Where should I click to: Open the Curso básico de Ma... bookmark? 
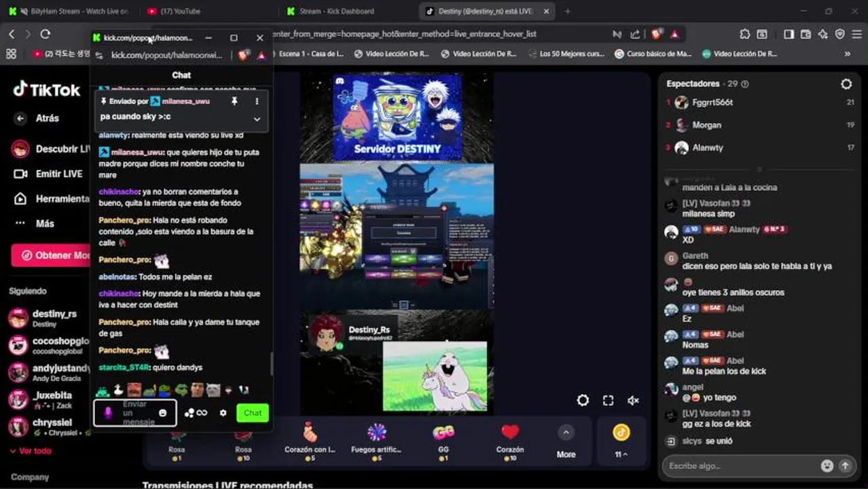pos(653,54)
